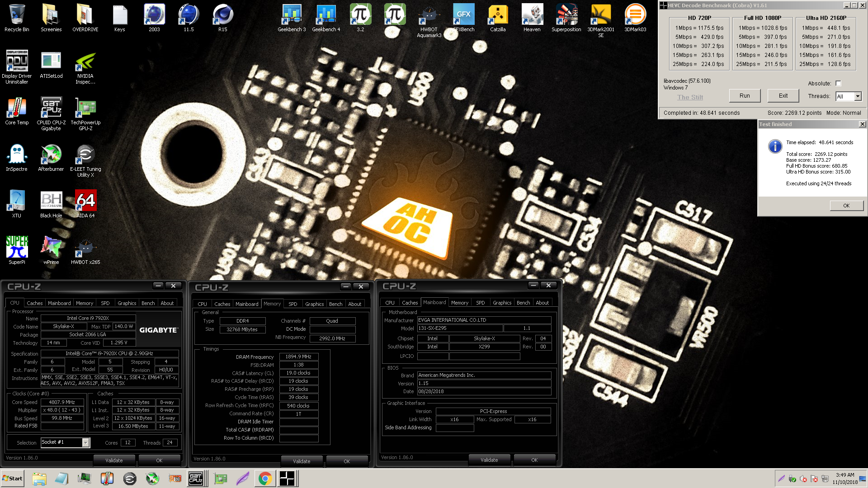This screenshot has height=488, width=868.
Task: Click the taskbar clock showing 3:49 AM
Action: click(845, 479)
